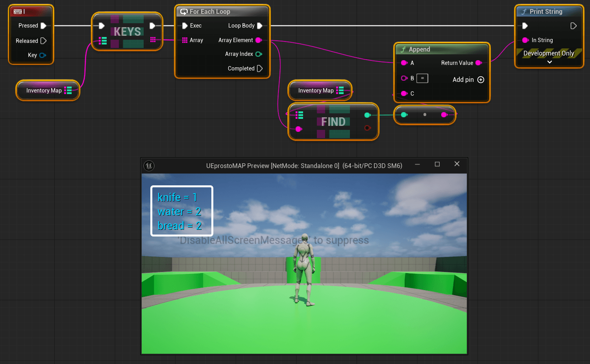Click the map input pin icon on the FIND node
Image resolution: width=590 pixels, height=364 pixels.
pyautogui.click(x=298, y=115)
